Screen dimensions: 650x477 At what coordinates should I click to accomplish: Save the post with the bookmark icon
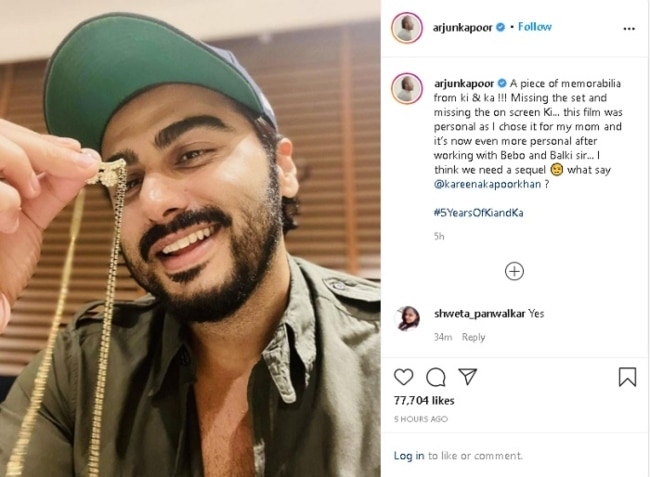coord(627,377)
